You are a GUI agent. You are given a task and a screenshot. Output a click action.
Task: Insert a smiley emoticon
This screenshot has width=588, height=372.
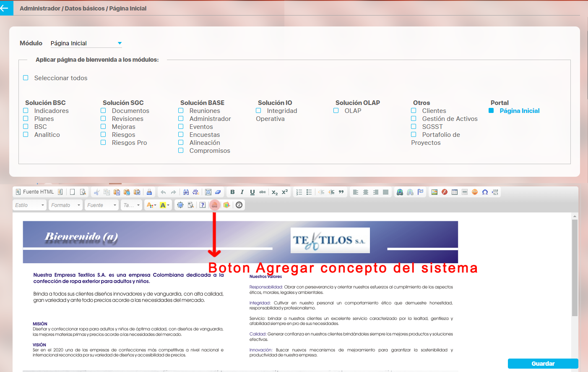[x=475, y=192]
